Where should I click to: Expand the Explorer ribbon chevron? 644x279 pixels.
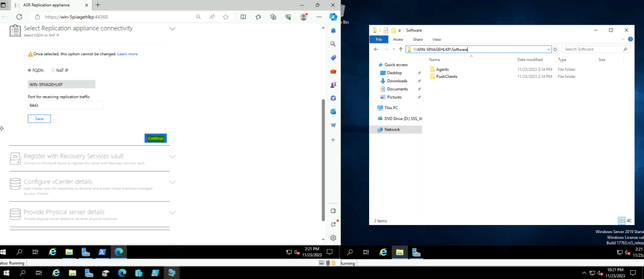click(622, 40)
